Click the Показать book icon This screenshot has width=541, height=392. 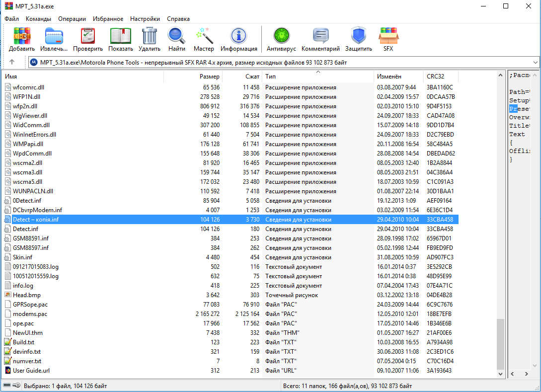(x=120, y=36)
